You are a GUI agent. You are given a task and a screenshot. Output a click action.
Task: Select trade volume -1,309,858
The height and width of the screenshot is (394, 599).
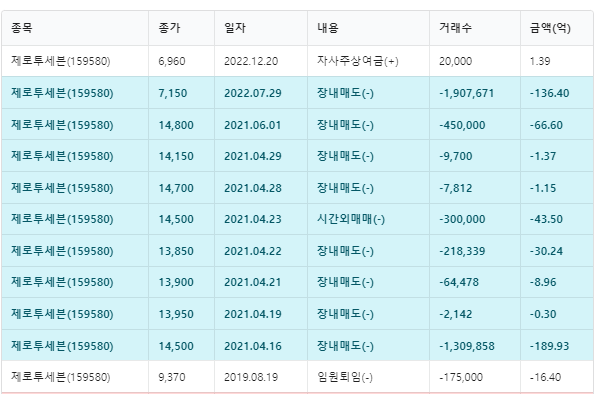467,346
